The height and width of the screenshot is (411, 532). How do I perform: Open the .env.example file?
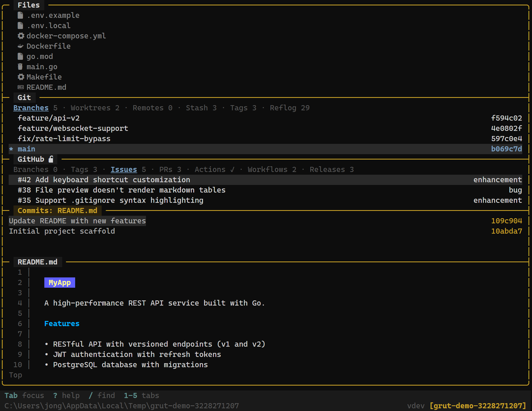tap(53, 15)
